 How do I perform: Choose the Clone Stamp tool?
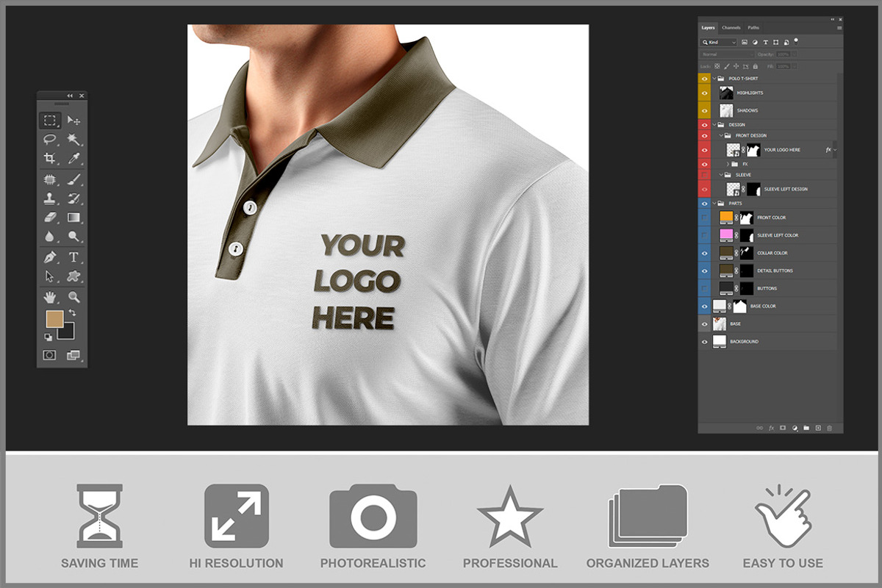(50, 198)
